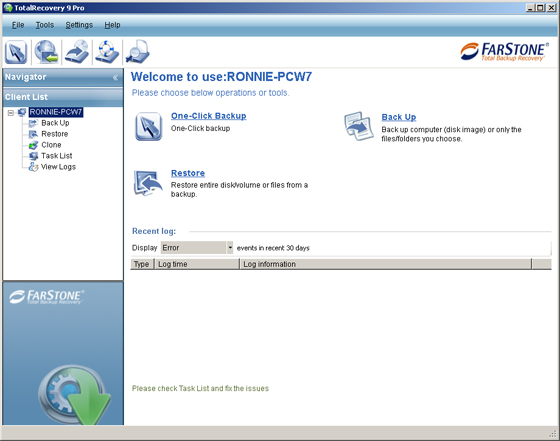This screenshot has height=441, width=560.
Task: Open the Help menu
Action: pos(112,25)
